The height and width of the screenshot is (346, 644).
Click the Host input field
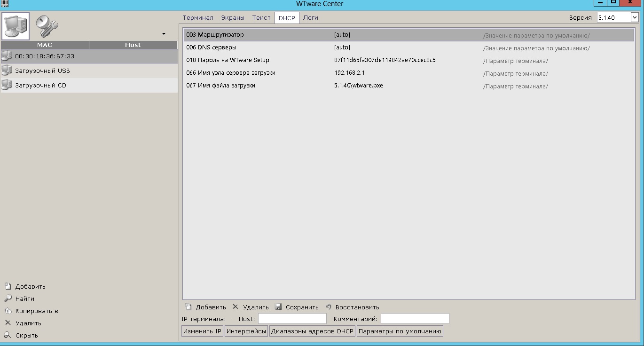(292, 319)
